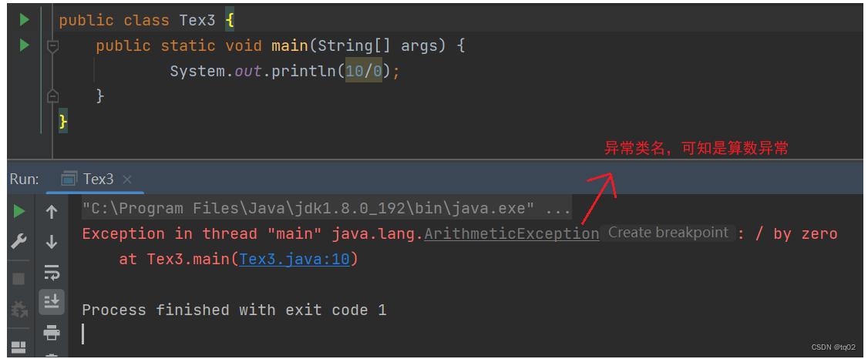Run the Tex3 class from the gutter

point(24,20)
